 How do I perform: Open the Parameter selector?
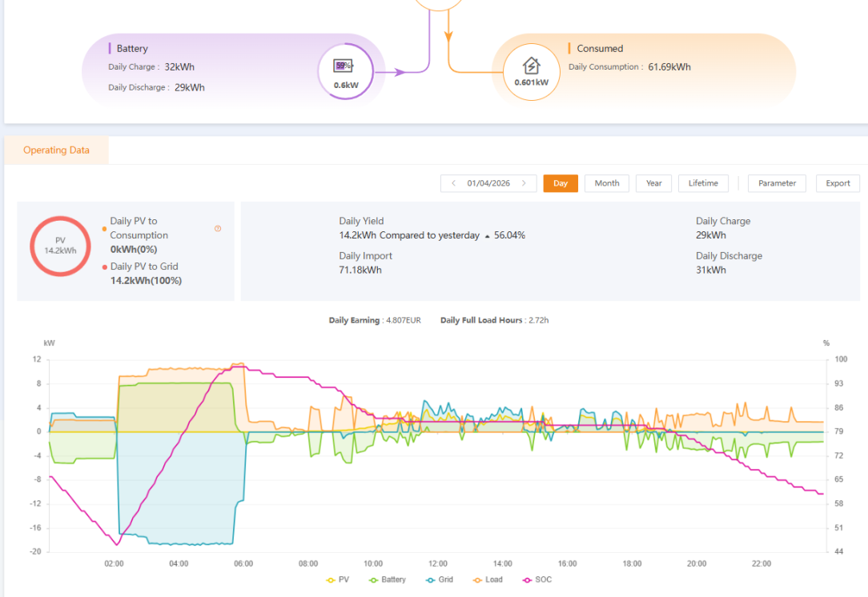pyautogui.click(x=777, y=183)
